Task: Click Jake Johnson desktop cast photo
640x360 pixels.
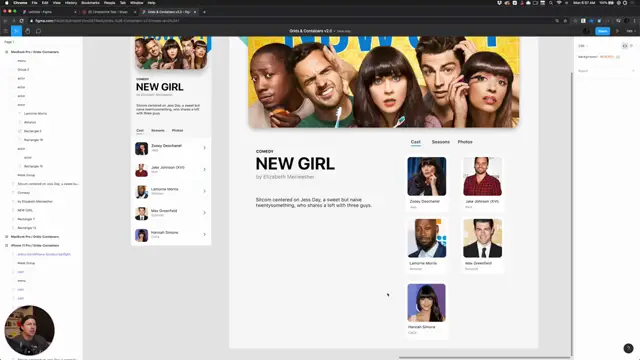Action: 482,176
